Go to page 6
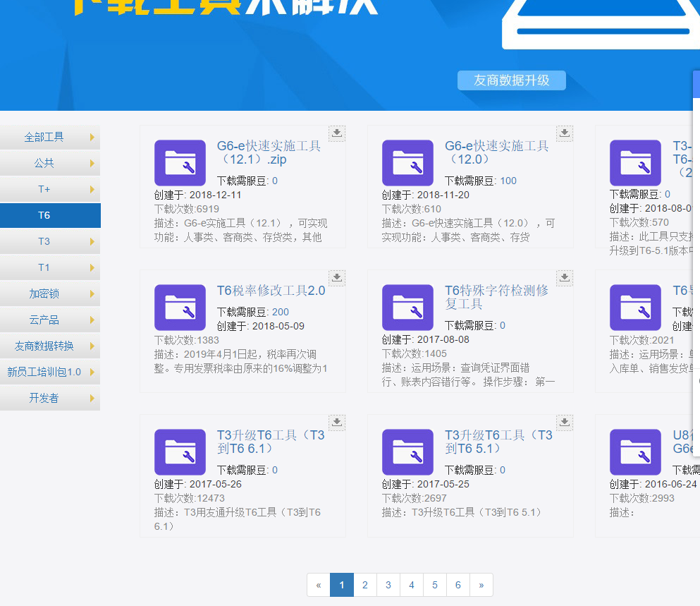The width and height of the screenshot is (700, 606). (x=458, y=585)
